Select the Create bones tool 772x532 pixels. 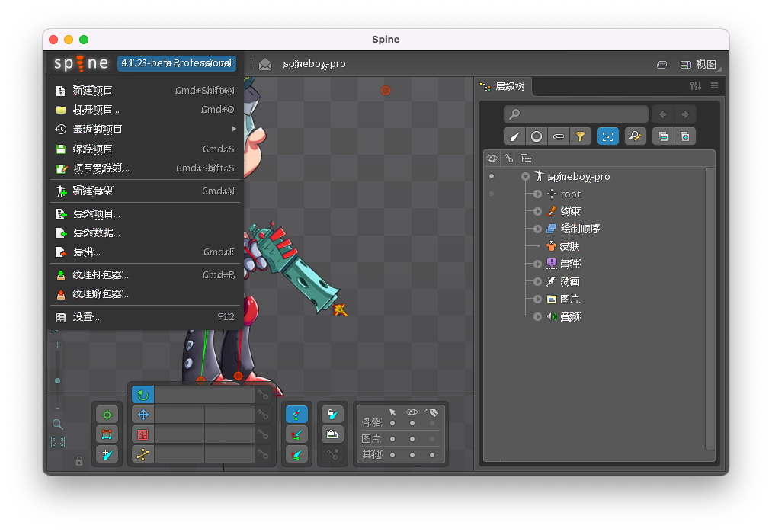pos(106,455)
